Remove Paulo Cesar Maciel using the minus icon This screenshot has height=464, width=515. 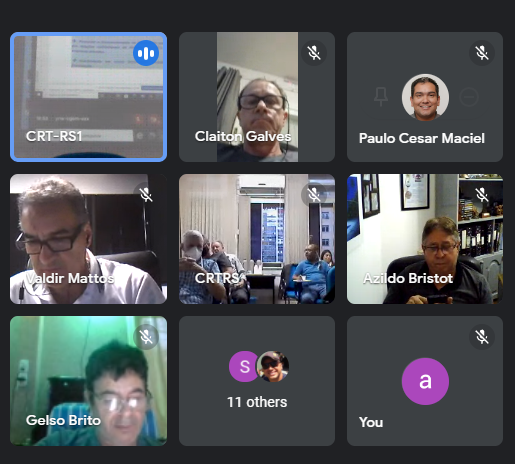(x=469, y=97)
